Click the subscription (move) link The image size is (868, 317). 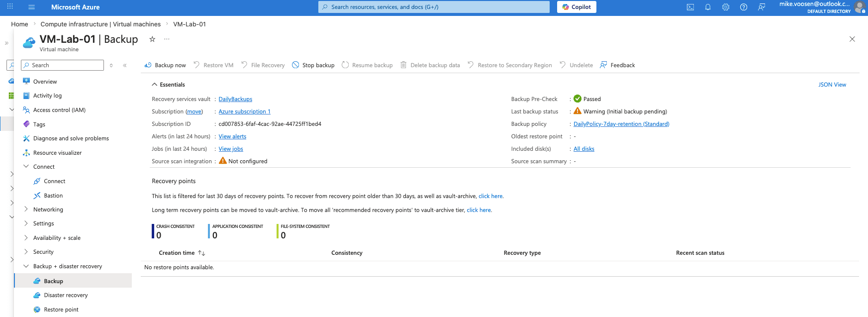pos(194,111)
